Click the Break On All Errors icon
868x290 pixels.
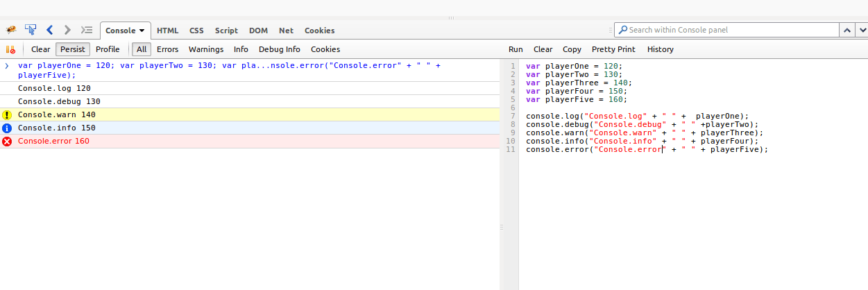[10, 49]
